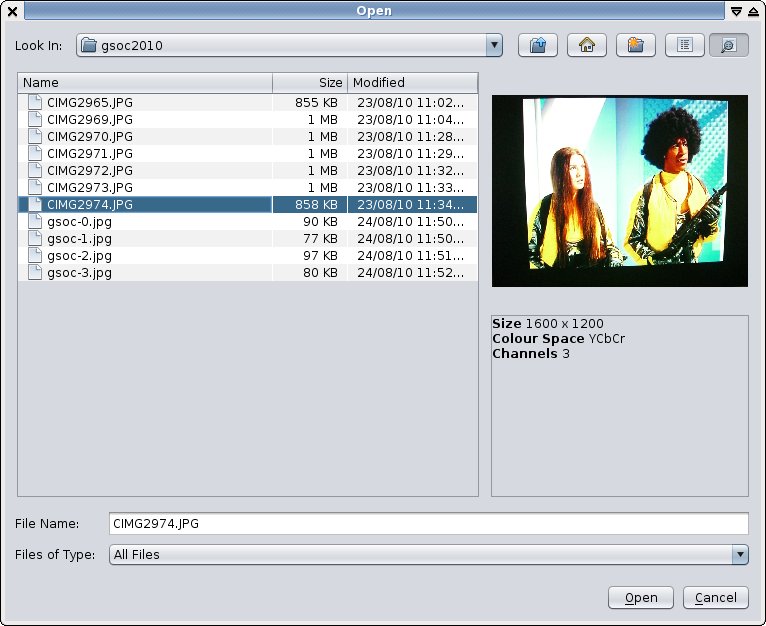The image size is (766, 626).
Task: Click the Channels 3 info text
Action: click(531, 354)
